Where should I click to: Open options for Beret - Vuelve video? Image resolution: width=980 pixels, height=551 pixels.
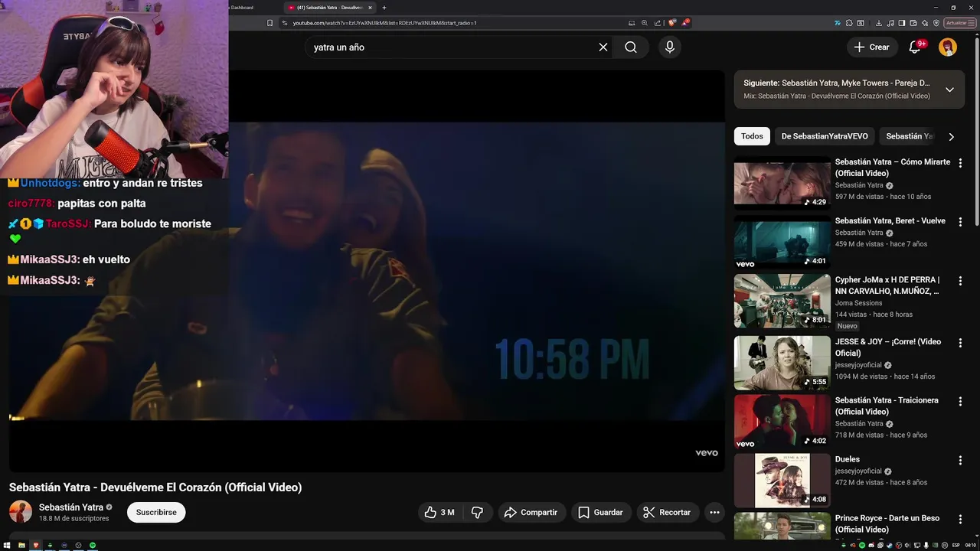tap(960, 222)
